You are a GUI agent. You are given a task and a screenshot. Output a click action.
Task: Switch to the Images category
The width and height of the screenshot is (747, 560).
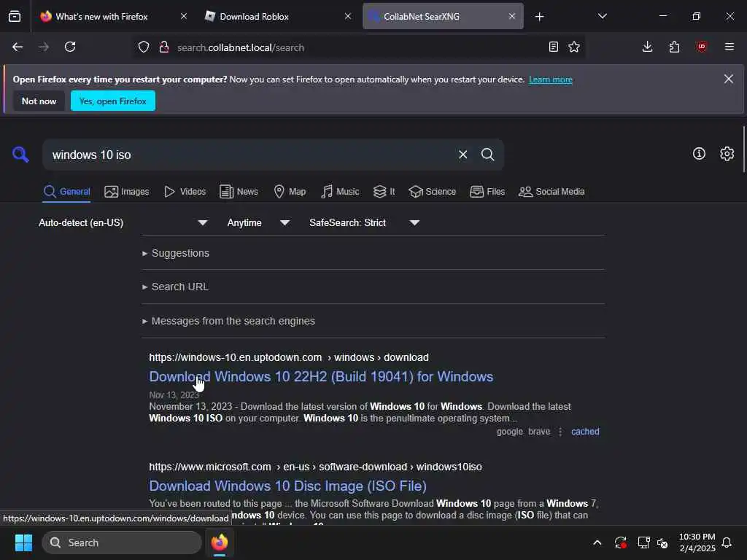pyautogui.click(x=127, y=192)
